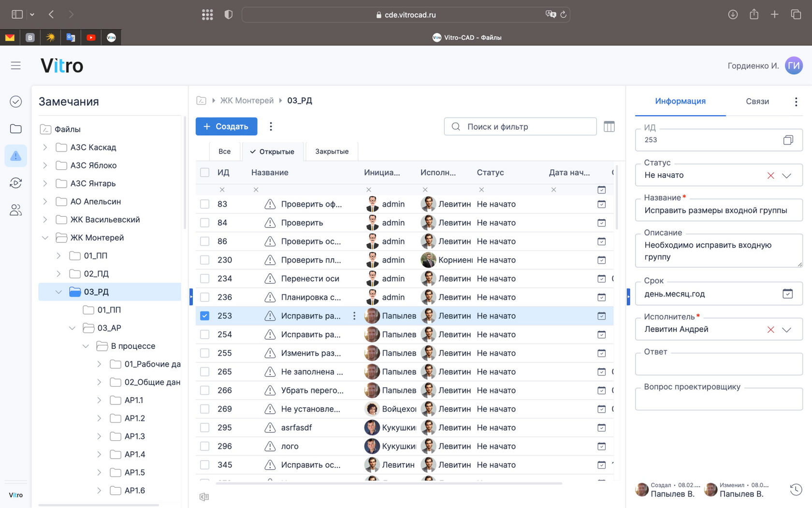This screenshot has width=812, height=508.
Task: Open calendar picker in the Срок field
Action: (x=787, y=294)
